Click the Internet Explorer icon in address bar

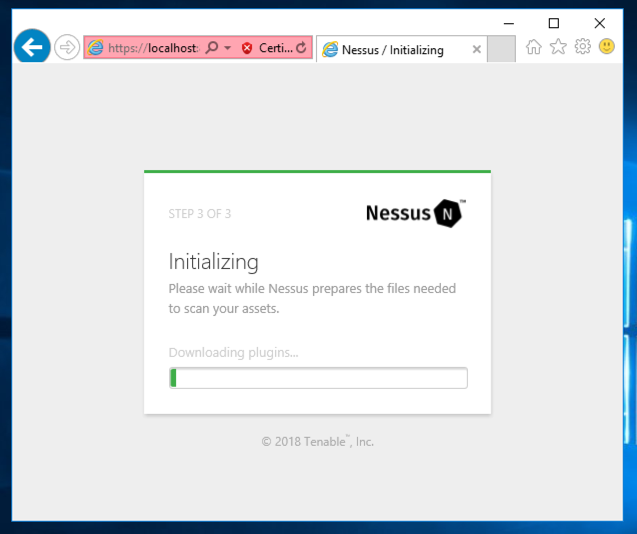tap(96, 48)
